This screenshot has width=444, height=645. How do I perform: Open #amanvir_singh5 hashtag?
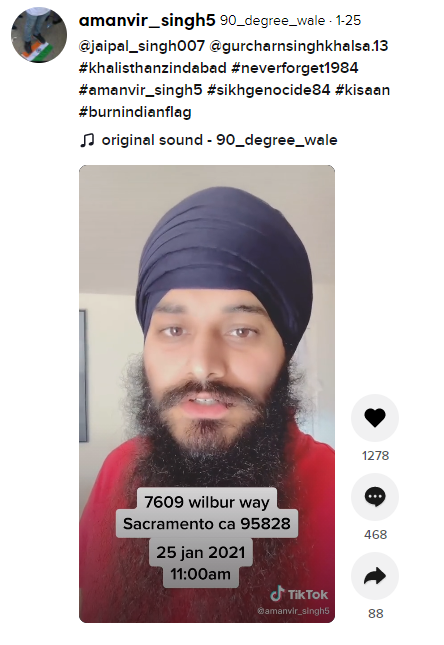pos(141,90)
